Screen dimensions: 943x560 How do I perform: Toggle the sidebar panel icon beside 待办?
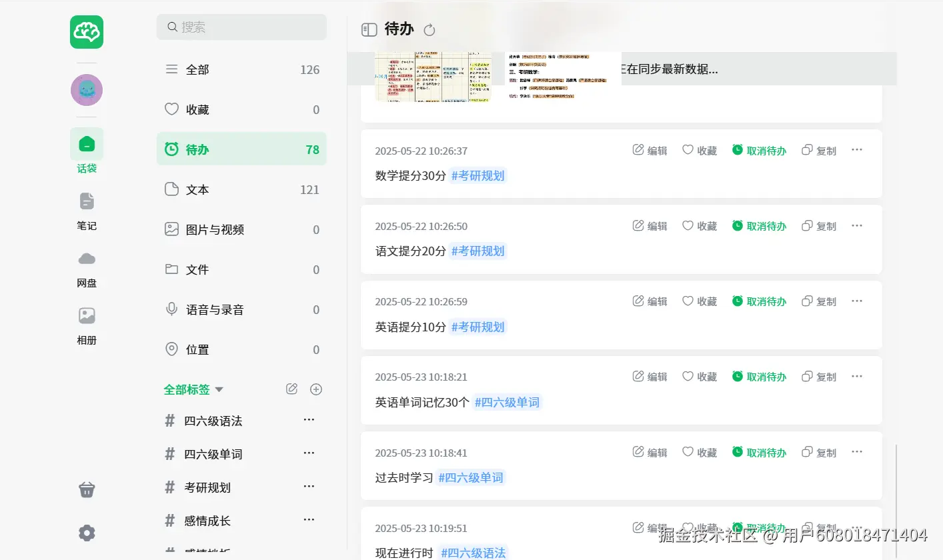[369, 29]
